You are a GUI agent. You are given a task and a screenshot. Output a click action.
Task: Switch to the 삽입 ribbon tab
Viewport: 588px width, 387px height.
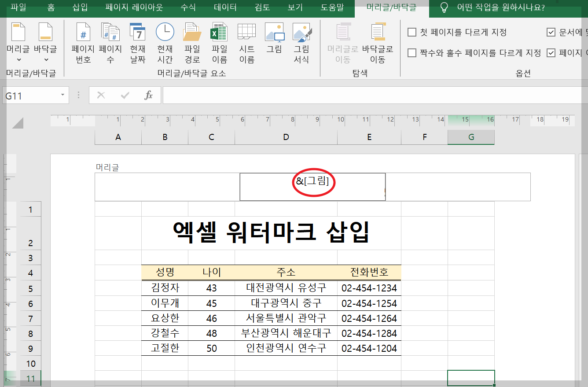tap(80, 7)
